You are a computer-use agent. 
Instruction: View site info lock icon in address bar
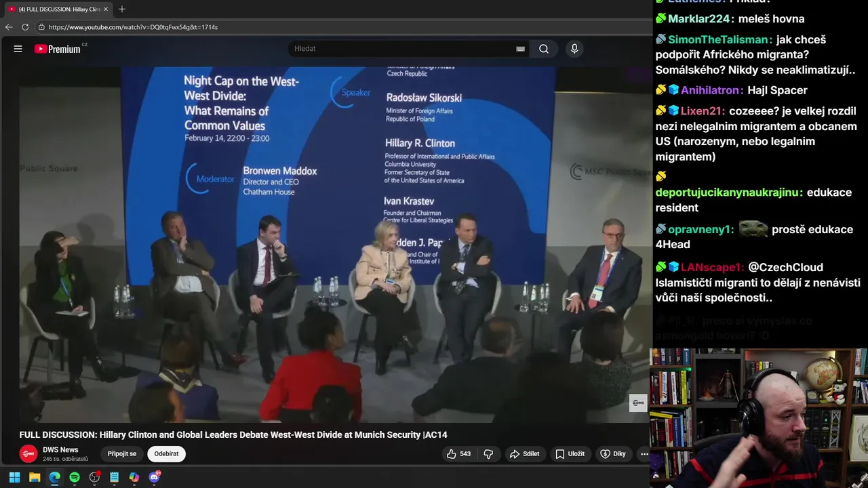coord(41,27)
